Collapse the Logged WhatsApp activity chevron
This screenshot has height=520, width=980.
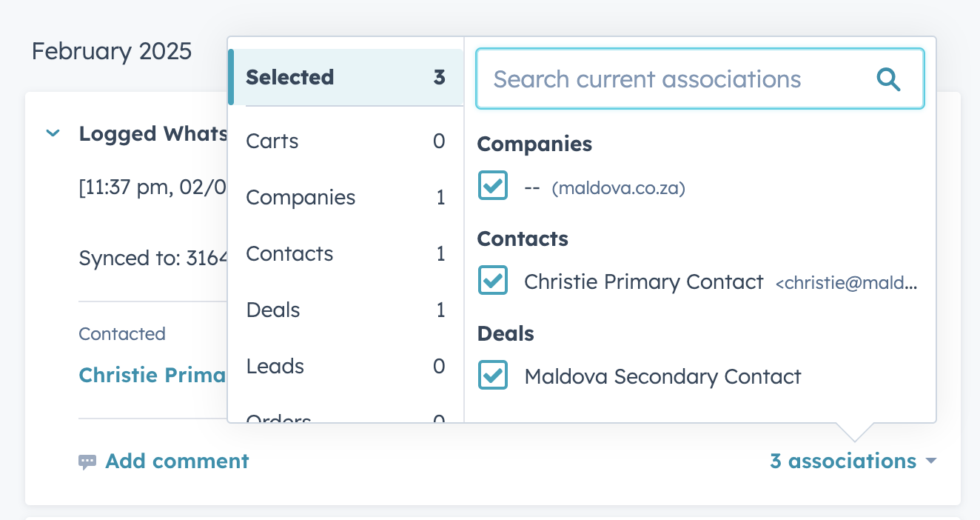click(53, 133)
